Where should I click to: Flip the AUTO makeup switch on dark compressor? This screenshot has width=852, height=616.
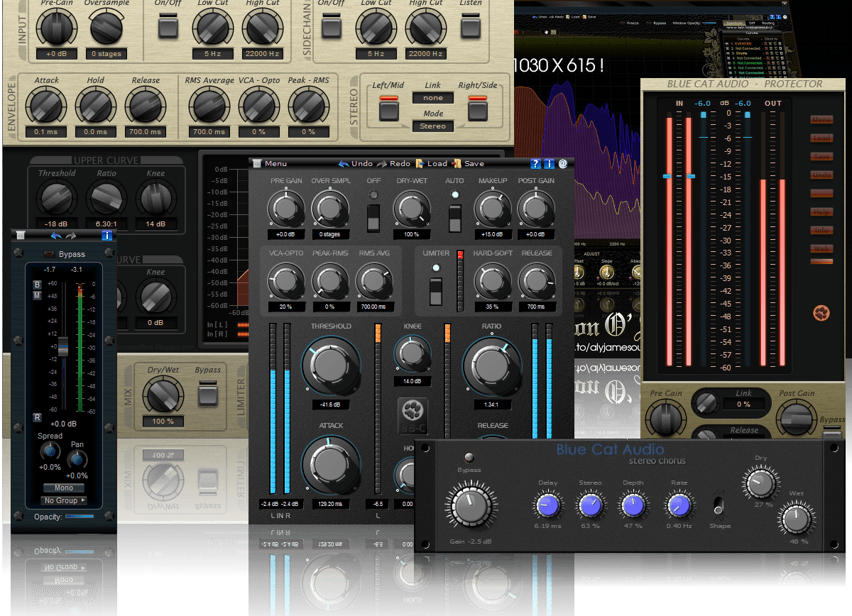(x=455, y=217)
